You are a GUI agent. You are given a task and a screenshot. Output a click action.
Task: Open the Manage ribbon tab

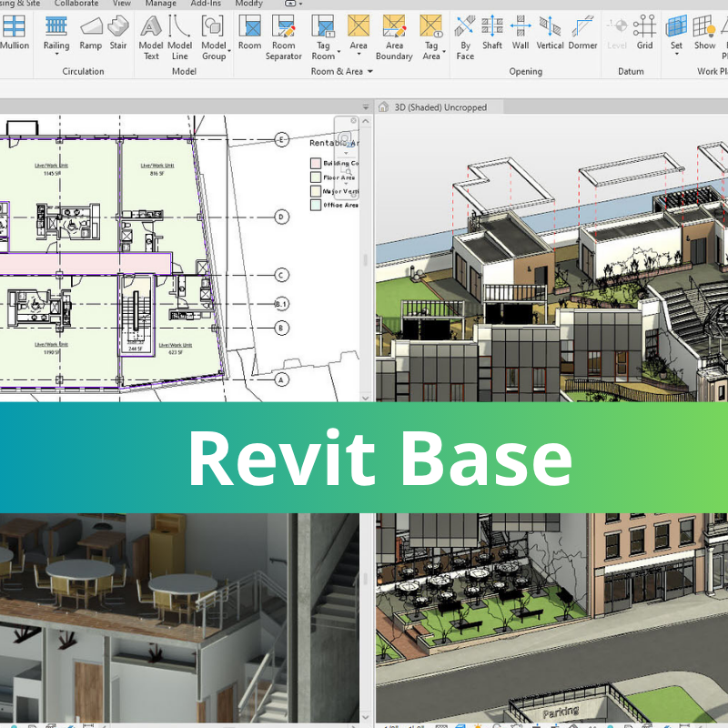point(160,4)
